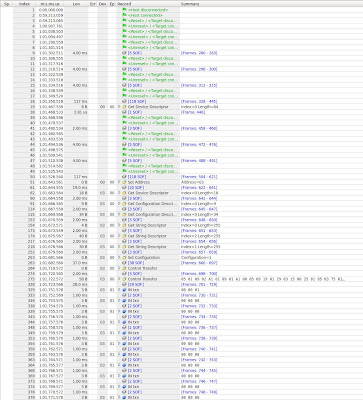The width and height of the screenshot is (363, 400).
Task: Click the Configuration=1 summary cell
Action: click(x=196, y=258)
